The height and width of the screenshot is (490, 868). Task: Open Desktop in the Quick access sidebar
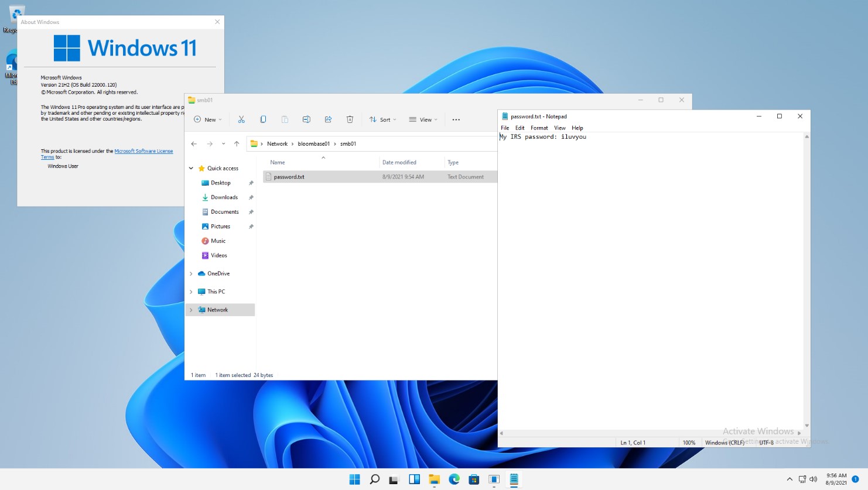pyautogui.click(x=221, y=183)
